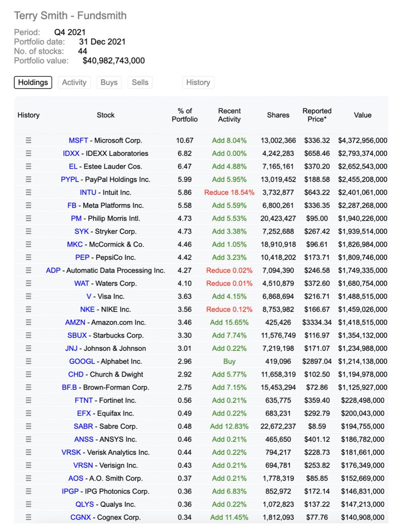The width and height of the screenshot is (409, 532).
Task: Open history icon for Fortinet row
Action: [x=28, y=401]
